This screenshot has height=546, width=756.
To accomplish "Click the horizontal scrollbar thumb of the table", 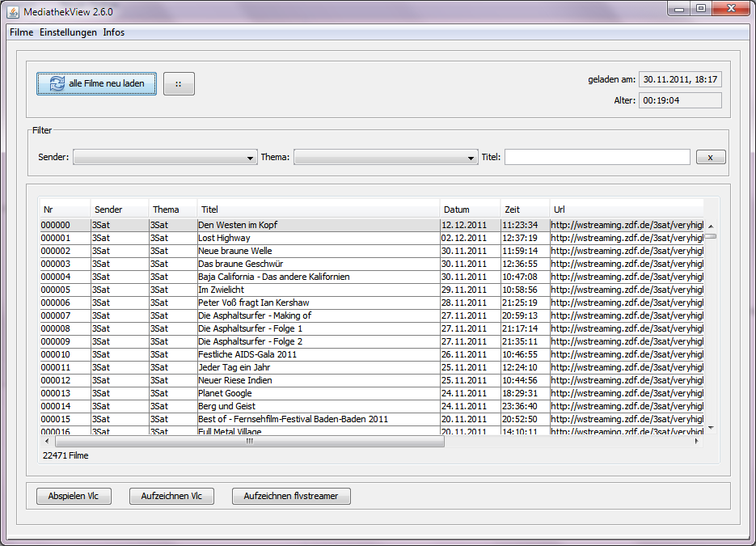I will [x=249, y=442].
